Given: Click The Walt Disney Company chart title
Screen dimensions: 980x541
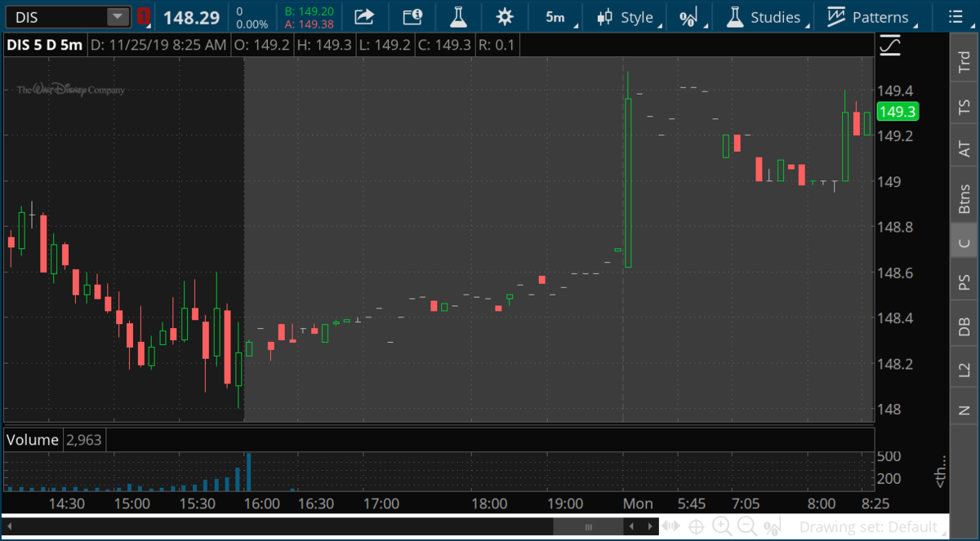Looking at the screenshot, I should (71, 90).
